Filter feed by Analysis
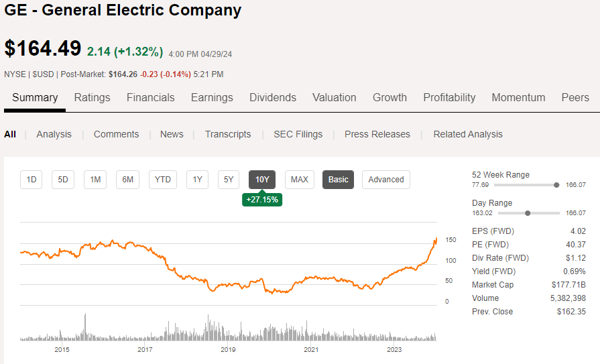Screen dimensions: 600x364 click(x=54, y=134)
